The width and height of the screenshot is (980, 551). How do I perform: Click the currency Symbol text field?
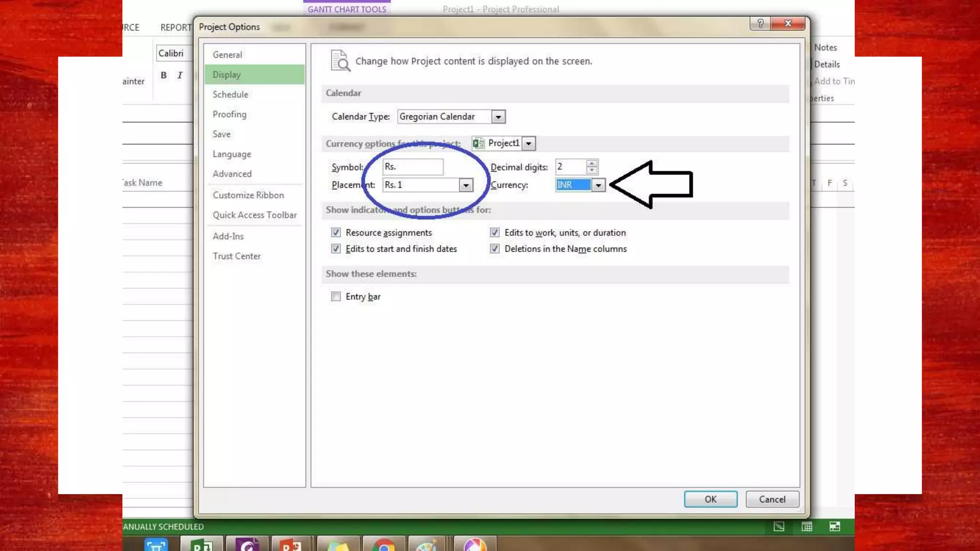(412, 166)
